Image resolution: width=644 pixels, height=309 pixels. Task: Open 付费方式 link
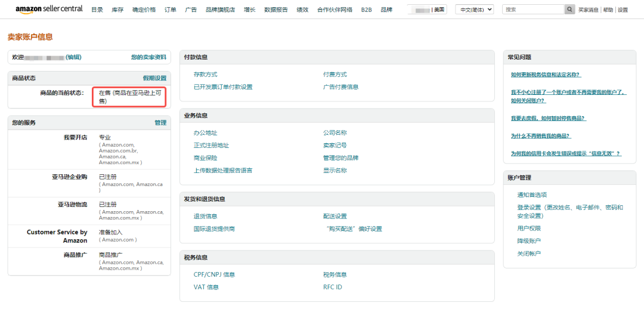[335, 75]
